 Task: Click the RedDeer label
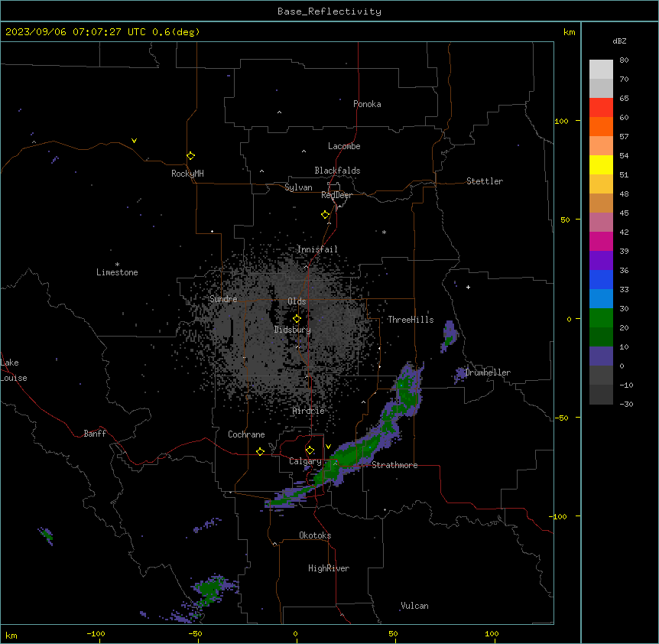336,195
